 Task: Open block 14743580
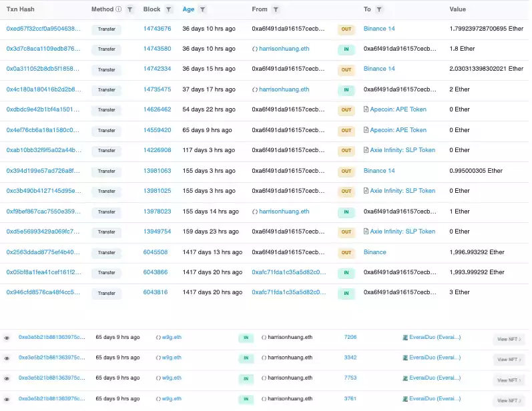click(157, 49)
